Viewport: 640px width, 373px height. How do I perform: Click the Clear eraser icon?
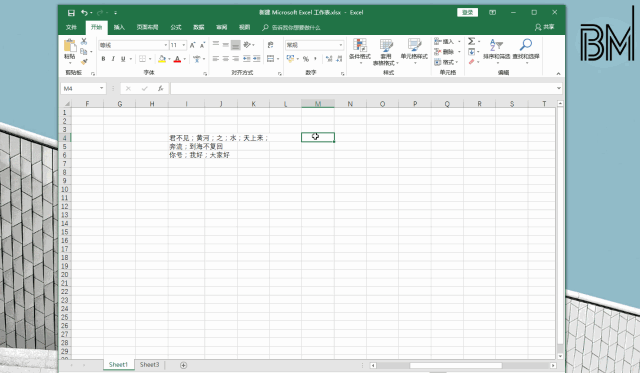pos(471,62)
